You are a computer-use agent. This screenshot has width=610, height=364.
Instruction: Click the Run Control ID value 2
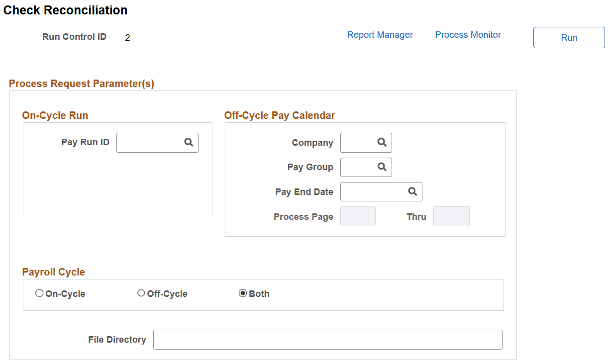pyautogui.click(x=127, y=38)
